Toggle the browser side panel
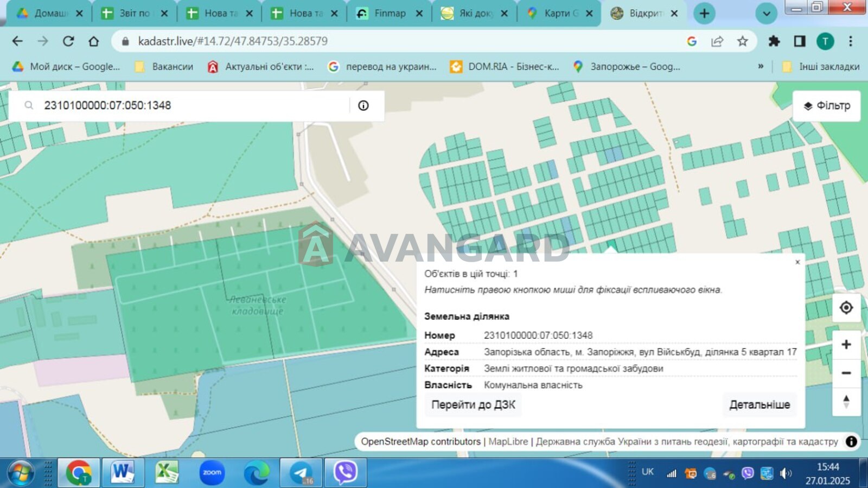 coord(799,41)
